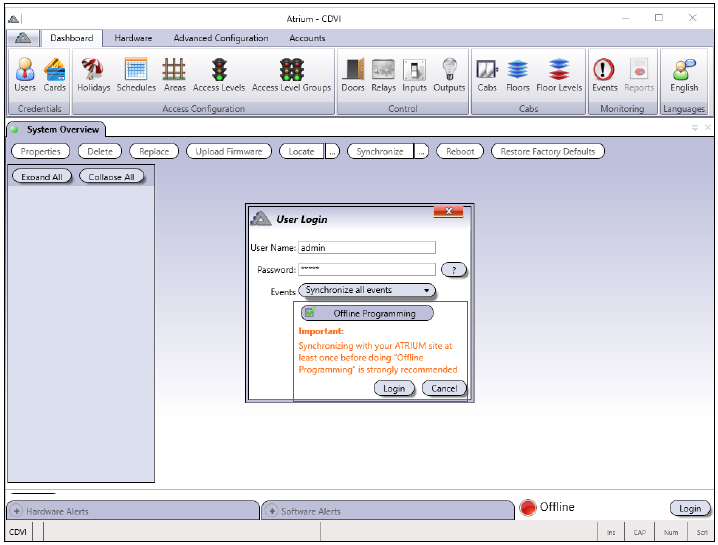Screen dimensions: 718x545
Task: Click the password help question mark button
Action: (453, 270)
